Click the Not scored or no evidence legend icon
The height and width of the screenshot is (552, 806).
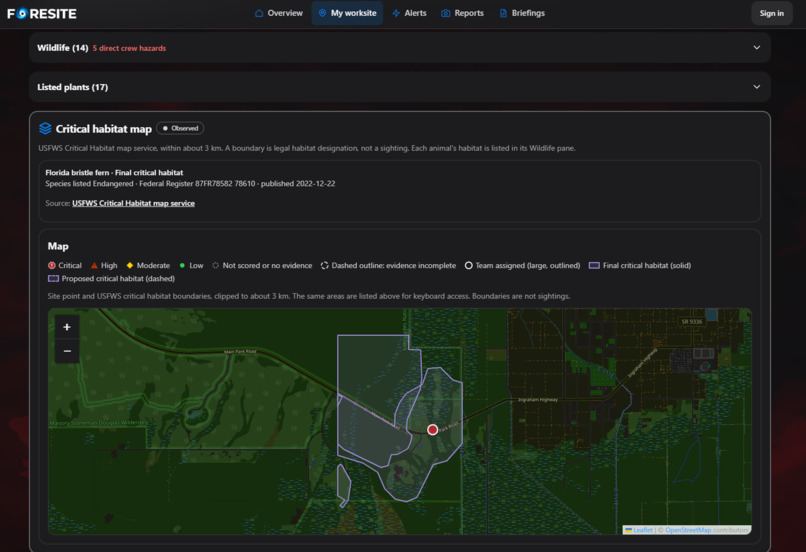pyautogui.click(x=215, y=265)
